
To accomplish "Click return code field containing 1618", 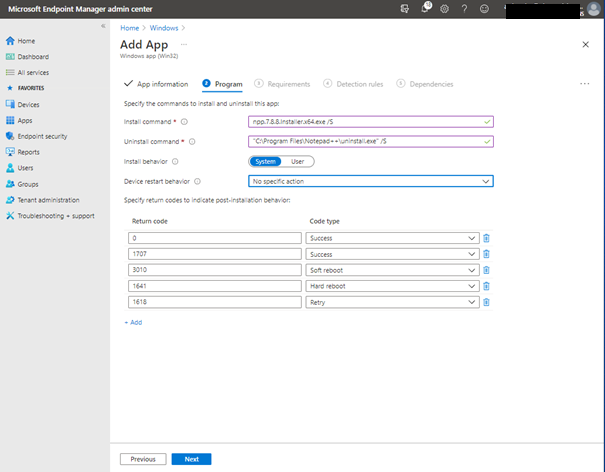I will click(x=215, y=302).
